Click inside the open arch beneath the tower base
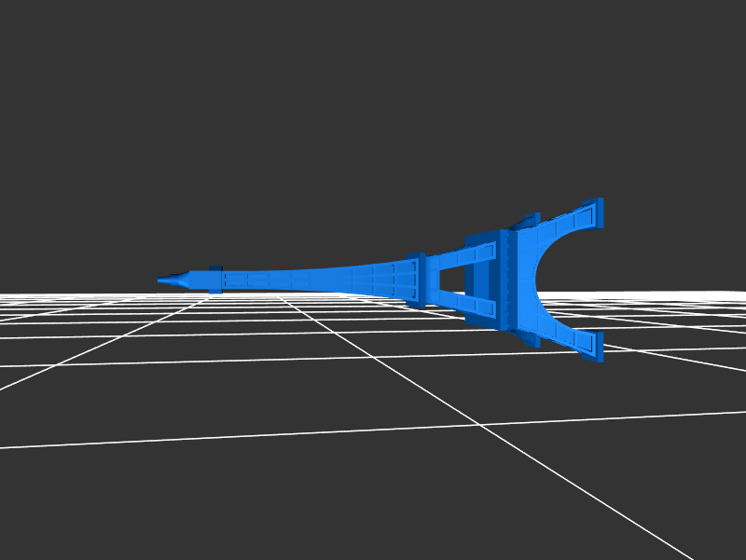 tap(578, 280)
